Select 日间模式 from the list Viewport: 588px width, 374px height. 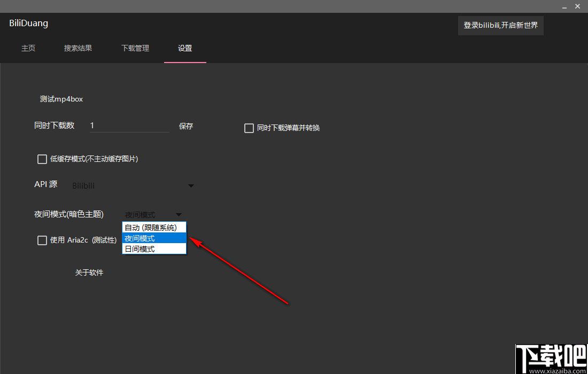[154, 249]
